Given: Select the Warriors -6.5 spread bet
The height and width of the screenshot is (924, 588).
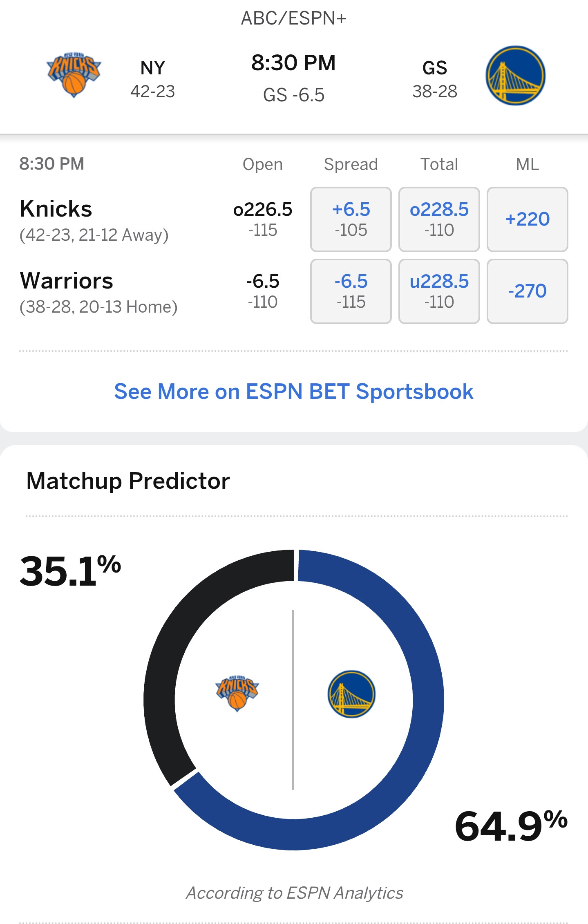Looking at the screenshot, I should [x=351, y=291].
